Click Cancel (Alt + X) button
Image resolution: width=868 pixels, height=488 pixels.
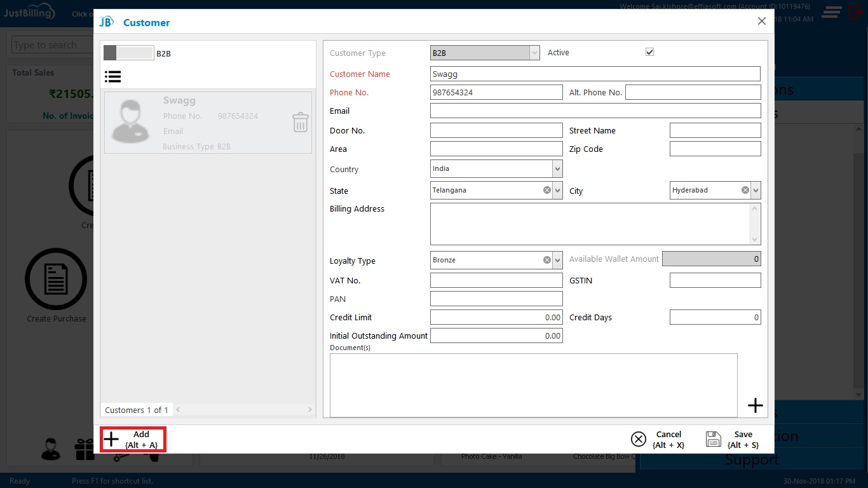pyautogui.click(x=658, y=440)
